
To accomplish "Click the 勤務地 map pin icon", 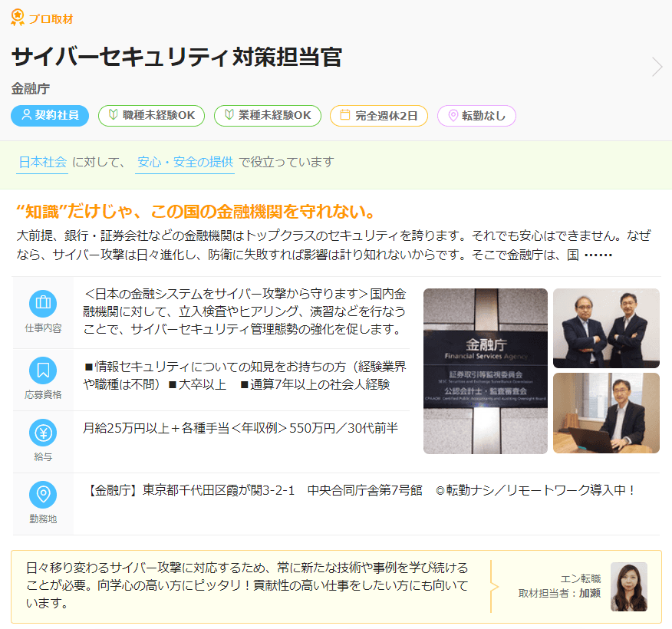I will click(43, 495).
